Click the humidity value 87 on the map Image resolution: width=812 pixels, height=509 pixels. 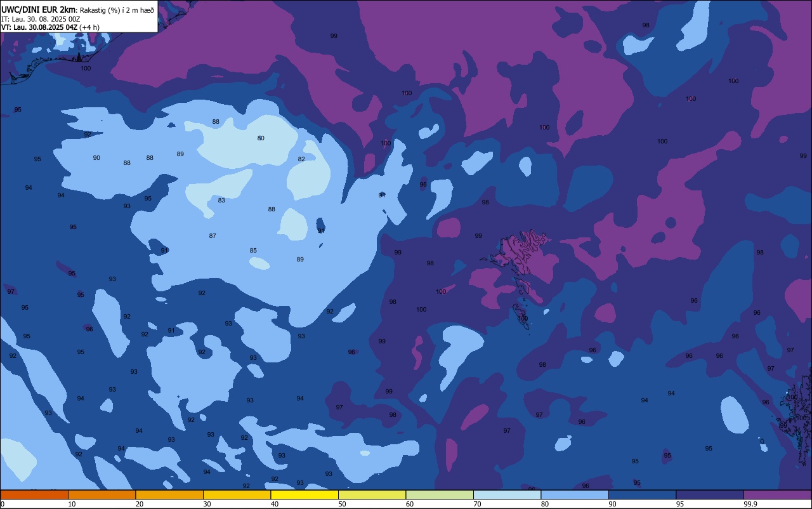click(x=213, y=235)
